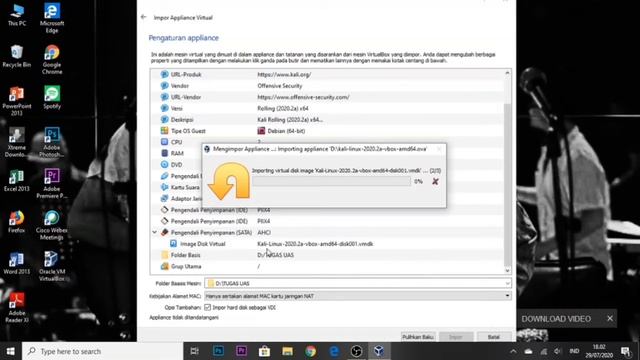640x360 pixels.
Task: Click IND language indicator in tray
Action: [574, 351]
